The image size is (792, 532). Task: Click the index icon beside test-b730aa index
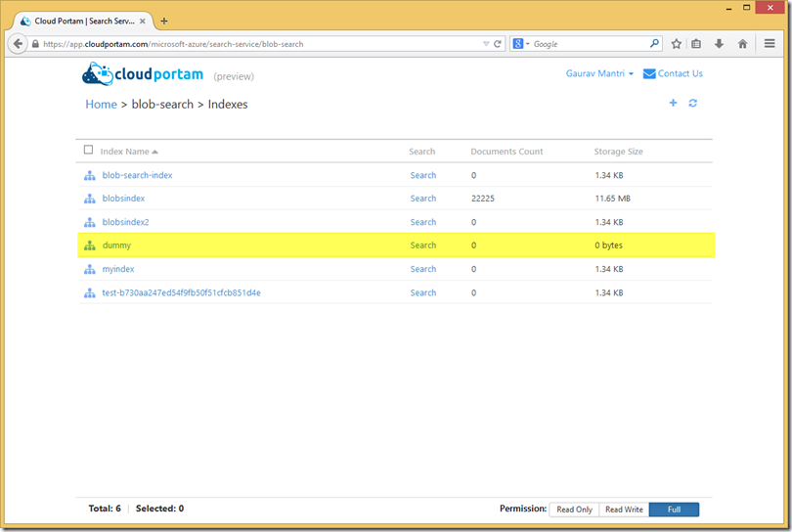90,293
